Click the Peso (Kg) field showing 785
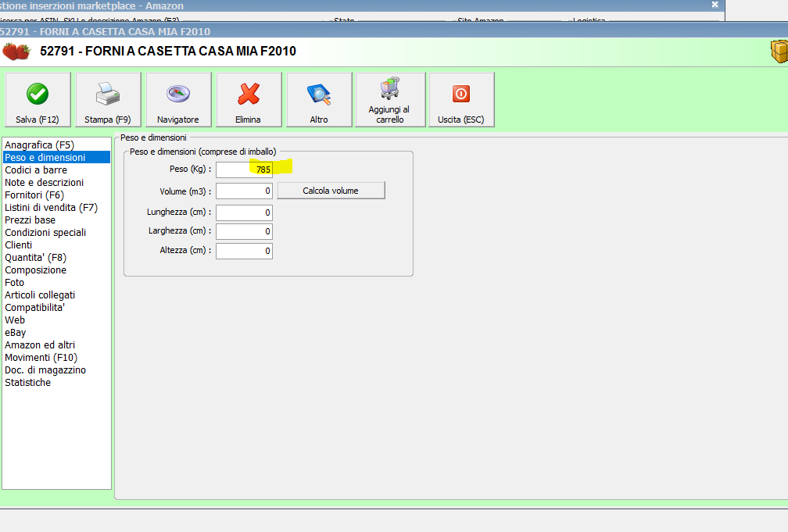This screenshot has height=532, width=788. (244, 170)
